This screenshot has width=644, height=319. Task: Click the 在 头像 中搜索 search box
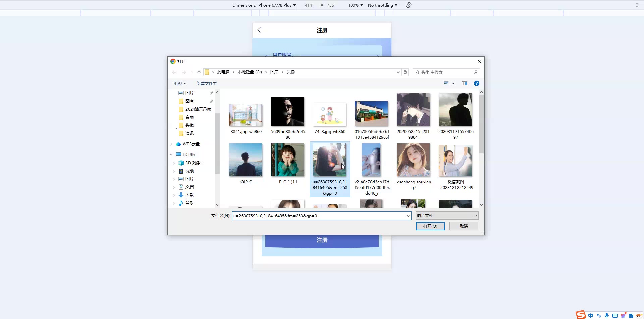[446, 72]
